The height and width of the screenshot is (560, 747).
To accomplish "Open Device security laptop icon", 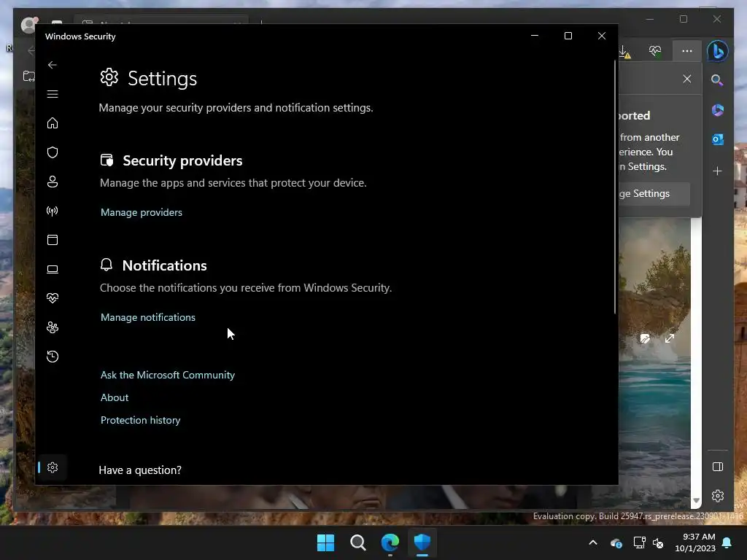I will [x=53, y=269].
